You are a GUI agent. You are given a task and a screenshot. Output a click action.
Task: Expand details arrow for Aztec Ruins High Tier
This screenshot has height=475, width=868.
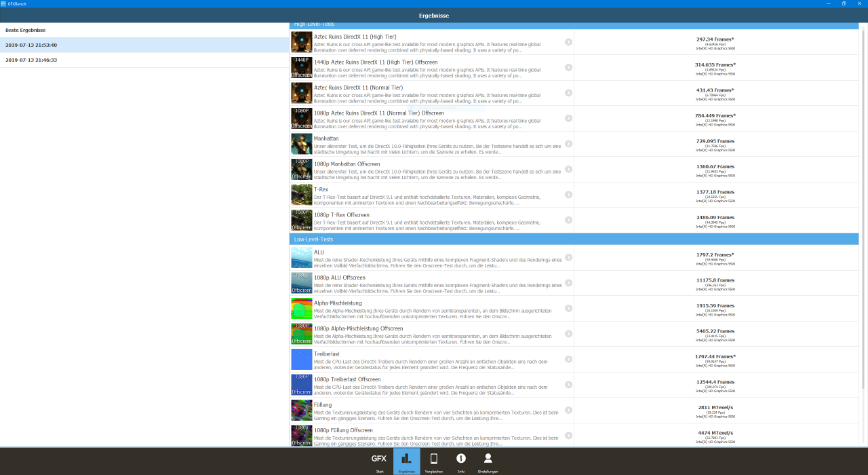[568, 42]
